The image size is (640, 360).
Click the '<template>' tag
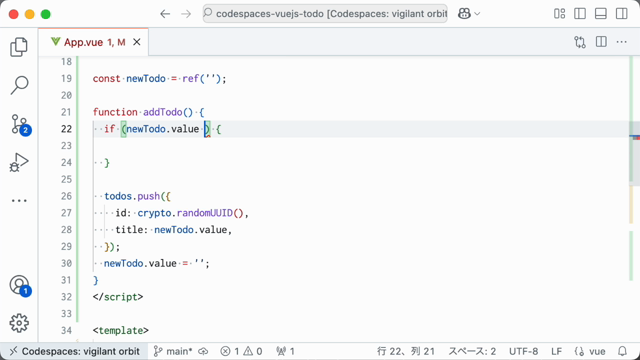(x=121, y=331)
